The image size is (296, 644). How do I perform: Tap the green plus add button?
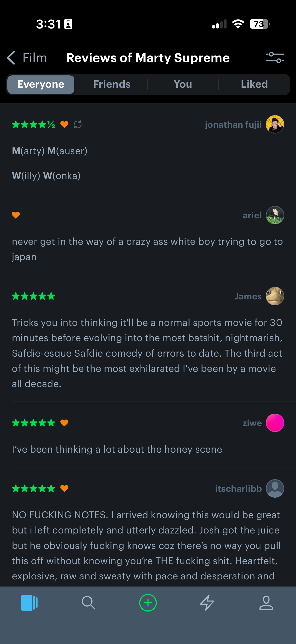148,602
